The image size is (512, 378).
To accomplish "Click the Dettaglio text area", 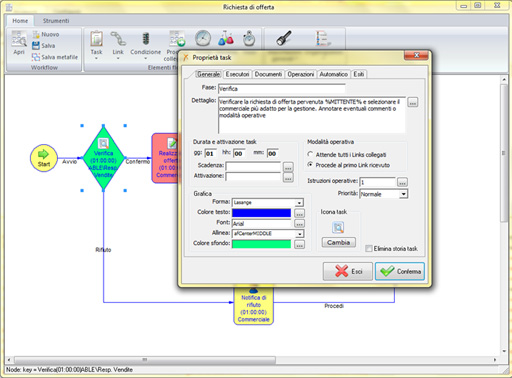I will tap(312, 115).
